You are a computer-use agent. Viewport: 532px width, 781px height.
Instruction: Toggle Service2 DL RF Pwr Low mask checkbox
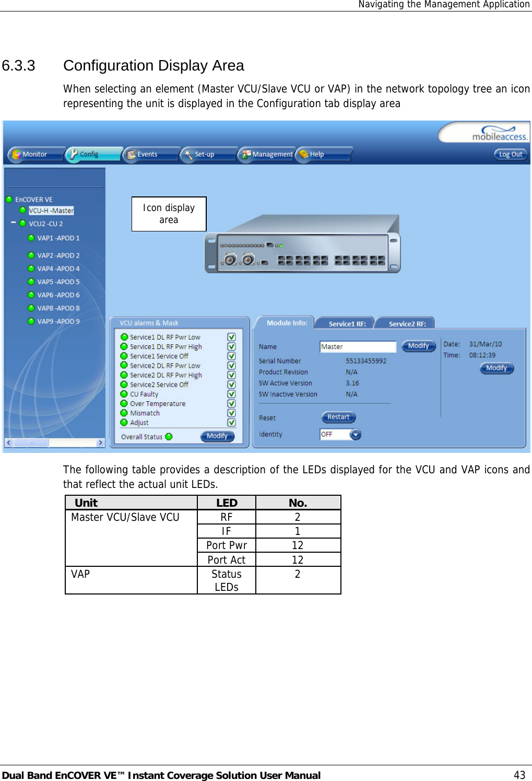(231, 366)
